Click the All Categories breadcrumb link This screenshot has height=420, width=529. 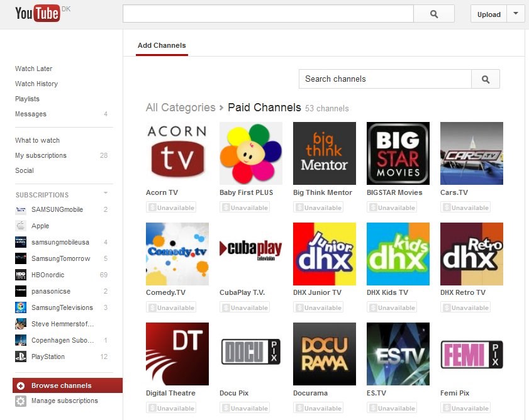181,108
